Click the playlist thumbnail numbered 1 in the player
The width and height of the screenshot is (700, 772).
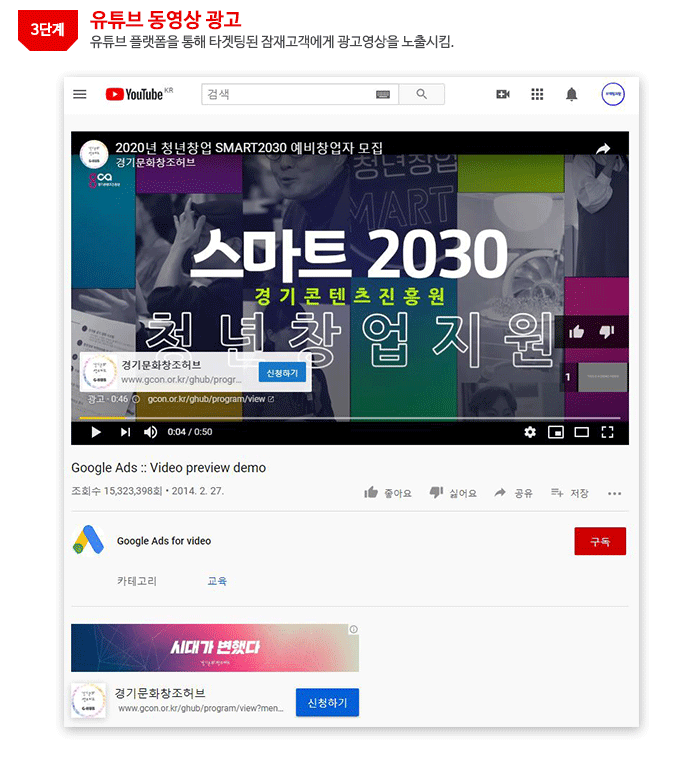[603, 378]
